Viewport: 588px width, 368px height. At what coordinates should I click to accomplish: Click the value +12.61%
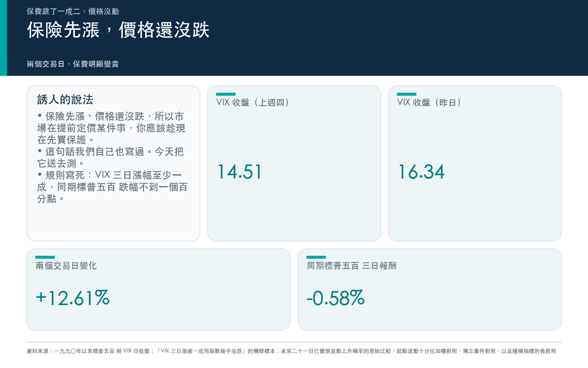pyautogui.click(x=73, y=298)
